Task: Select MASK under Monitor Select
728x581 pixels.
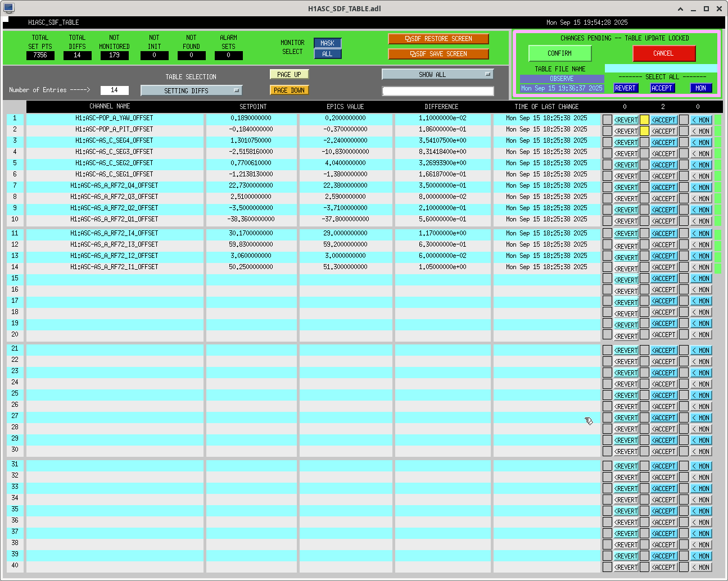Action: pos(327,43)
